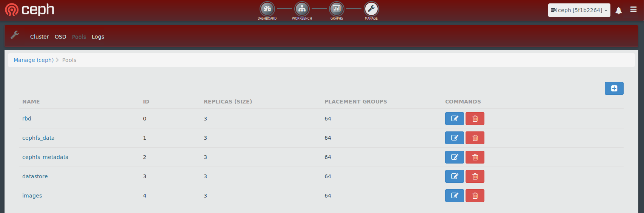Screen dimensions: 644x213
Task: Expand the ceph [5f1b2264] cluster dropdown
Action: [x=579, y=10]
